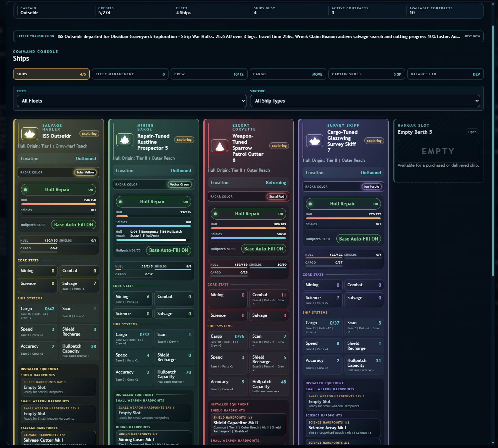Click the Exploring badge on Glasswing Survey Skiff 7
The image size is (498, 448).
coord(374,141)
